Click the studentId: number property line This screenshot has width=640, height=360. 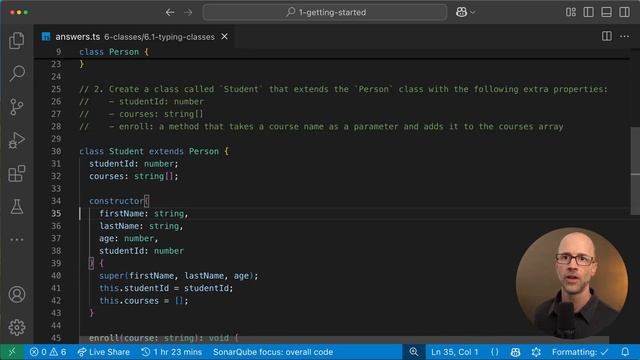[x=134, y=164]
